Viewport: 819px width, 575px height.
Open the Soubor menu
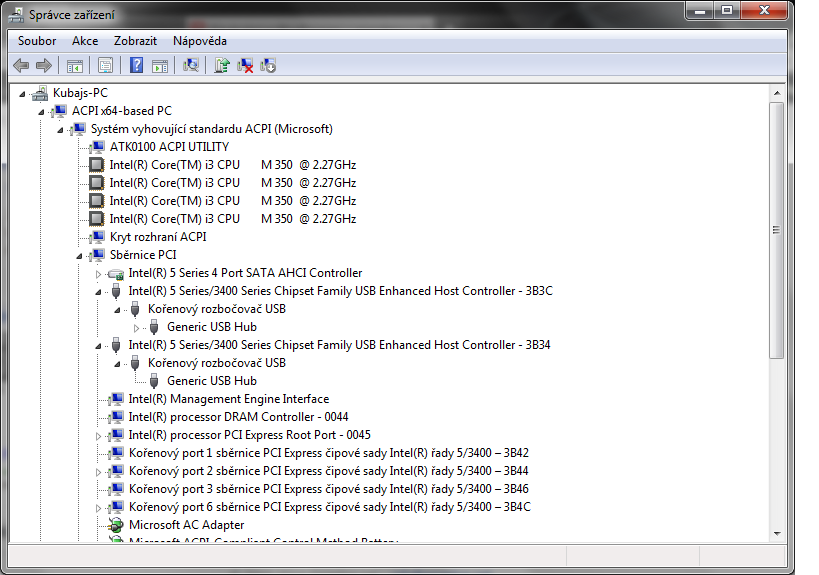[37, 41]
